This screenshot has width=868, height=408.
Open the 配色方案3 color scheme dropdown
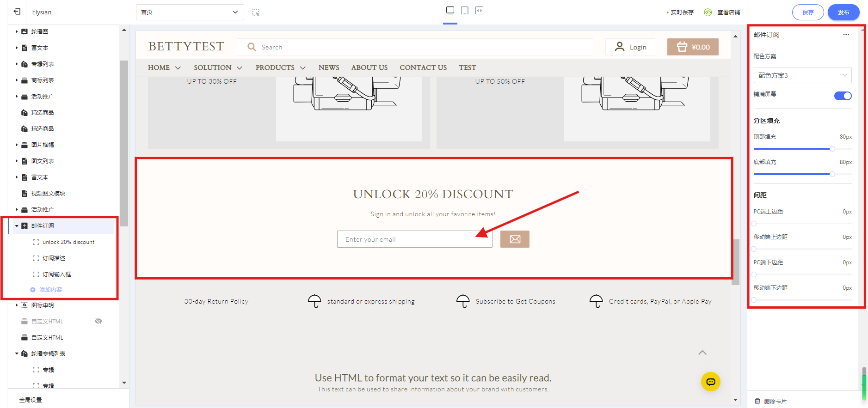tap(802, 75)
